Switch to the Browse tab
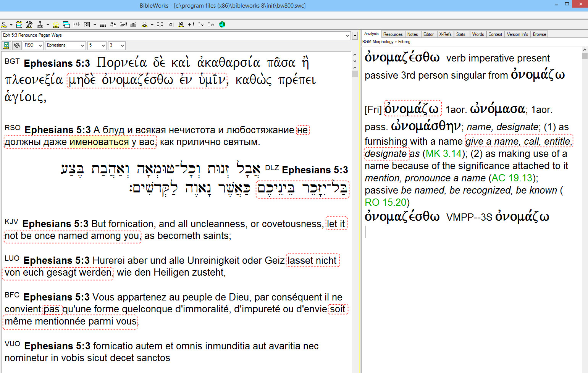The height and width of the screenshot is (373, 588). [x=540, y=34]
